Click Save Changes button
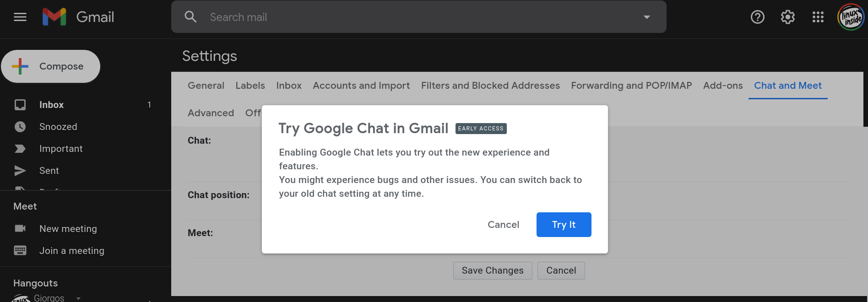The width and height of the screenshot is (868, 302). click(x=493, y=270)
